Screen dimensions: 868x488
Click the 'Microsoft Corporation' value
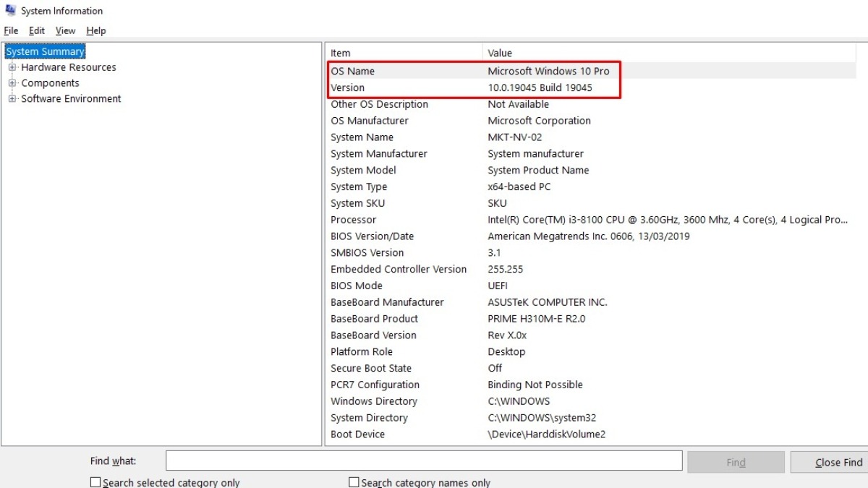[539, 121]
